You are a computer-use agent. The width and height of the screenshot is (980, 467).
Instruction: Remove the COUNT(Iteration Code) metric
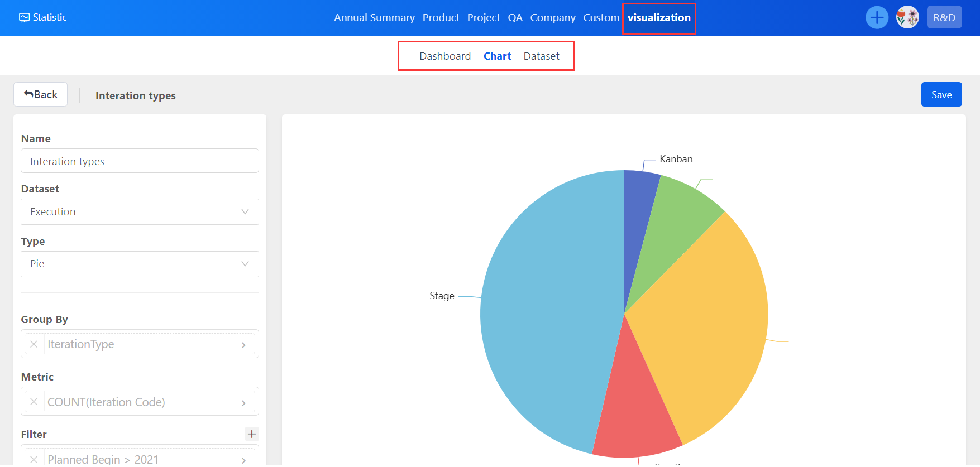tap(34, 402)
